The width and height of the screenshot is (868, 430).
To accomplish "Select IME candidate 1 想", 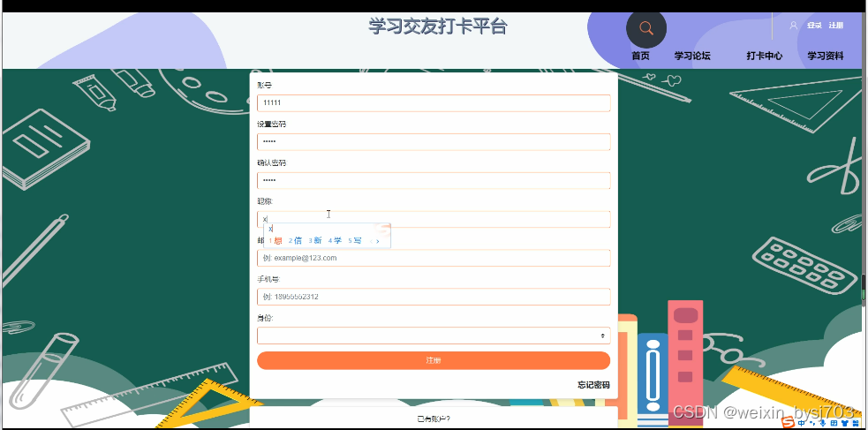I will tap(275, 241).
